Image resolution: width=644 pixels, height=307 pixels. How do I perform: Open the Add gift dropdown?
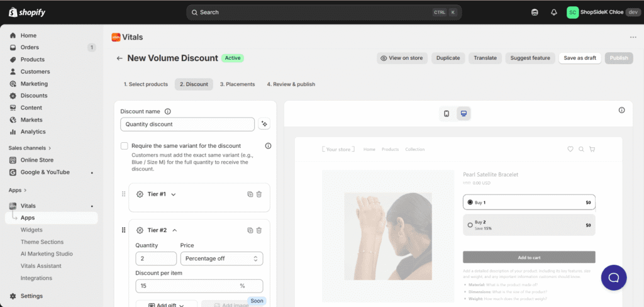coord(166,304)
